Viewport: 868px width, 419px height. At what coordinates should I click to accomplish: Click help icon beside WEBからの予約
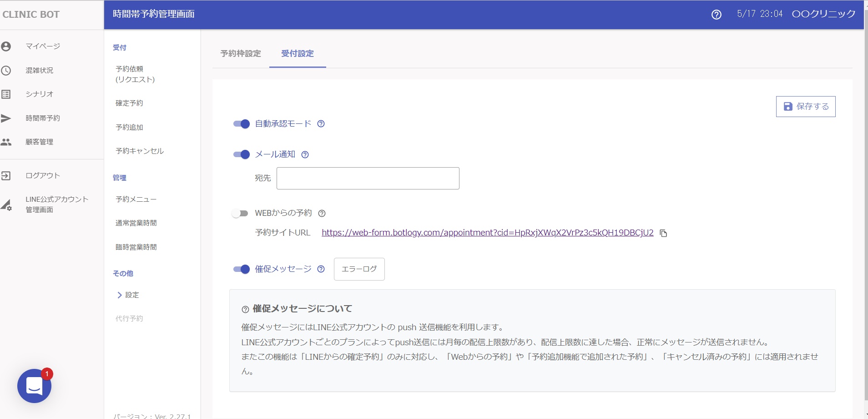tap(322, 214)
